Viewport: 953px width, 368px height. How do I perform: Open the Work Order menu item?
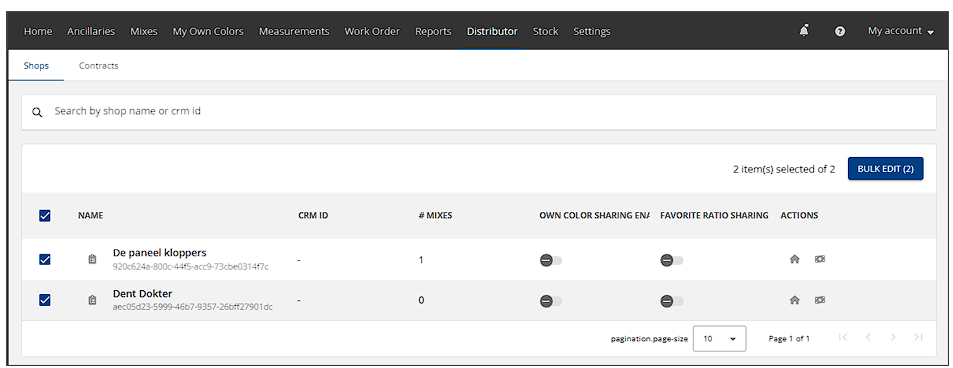[372, 31]
